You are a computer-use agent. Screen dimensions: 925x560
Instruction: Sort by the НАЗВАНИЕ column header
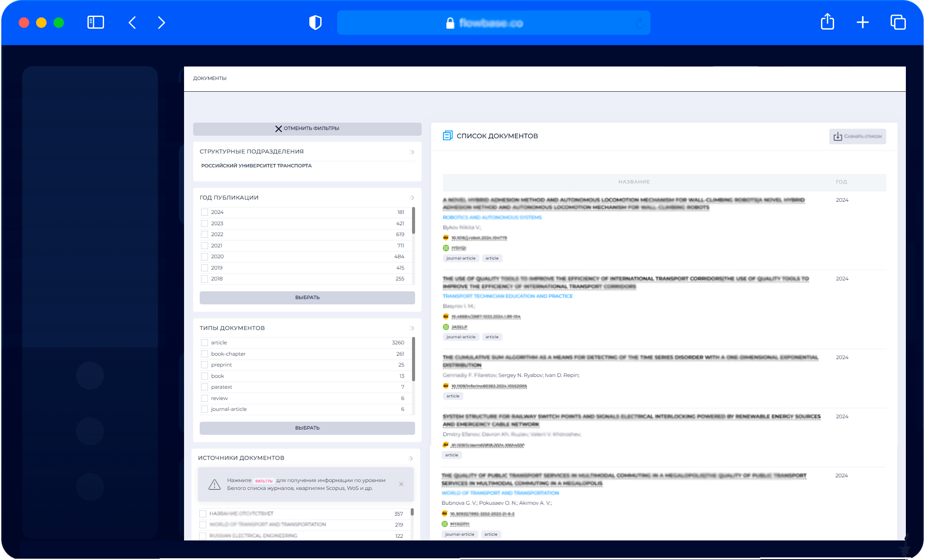tap(634, 182)
